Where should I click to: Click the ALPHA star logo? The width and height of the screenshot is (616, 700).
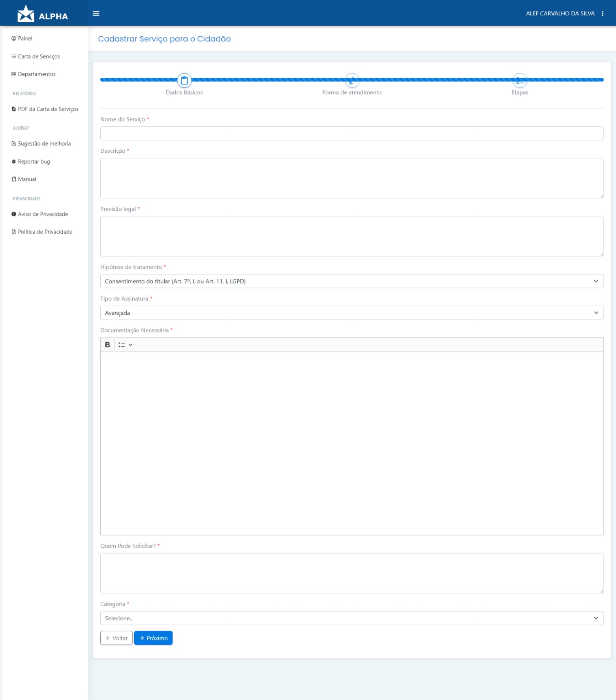(x=42, y=13)
